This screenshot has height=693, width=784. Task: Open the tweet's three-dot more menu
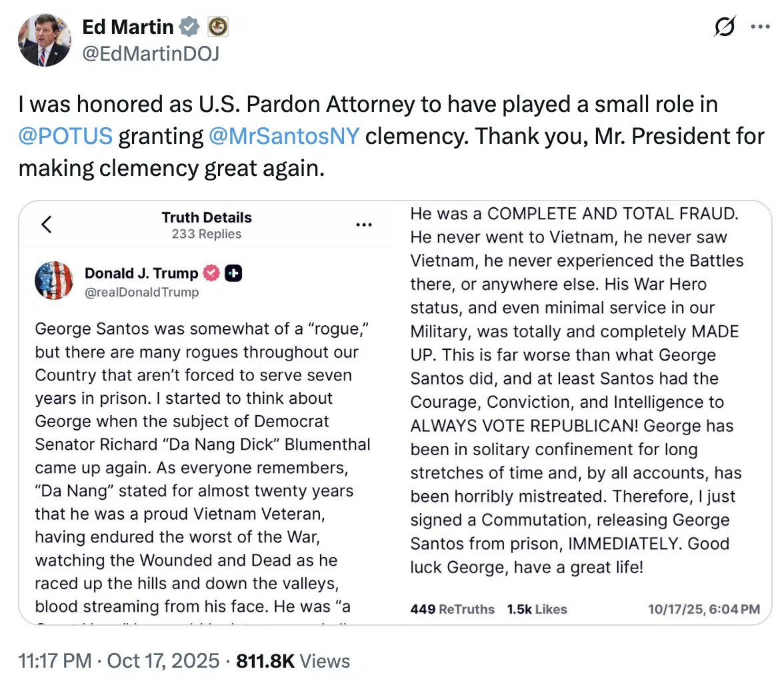tap(760, 27)
